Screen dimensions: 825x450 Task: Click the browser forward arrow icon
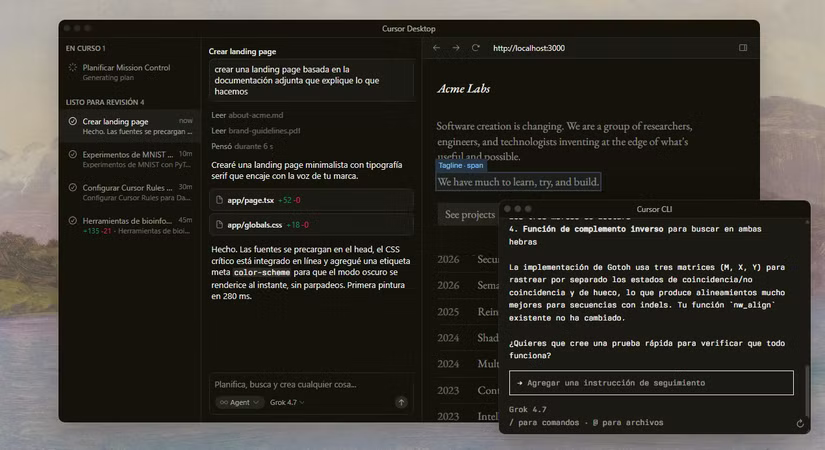[x=456, y=48]
